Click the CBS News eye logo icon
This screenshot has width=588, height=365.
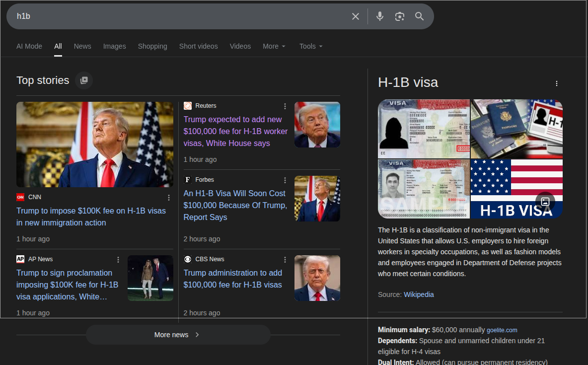tap(188, 259)
